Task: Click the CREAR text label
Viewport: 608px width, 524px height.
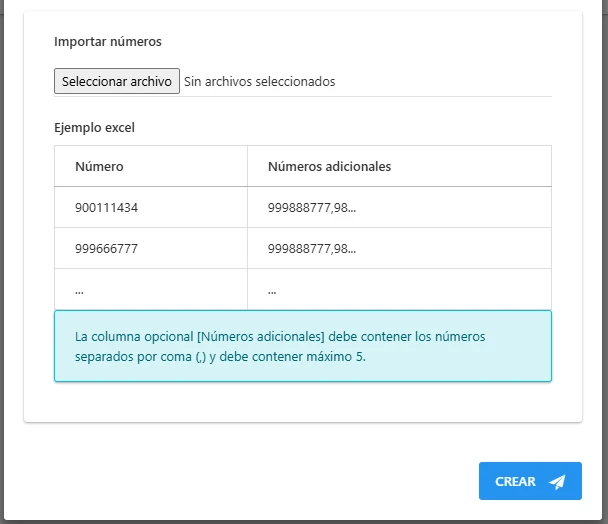Action: coord(515,481)
